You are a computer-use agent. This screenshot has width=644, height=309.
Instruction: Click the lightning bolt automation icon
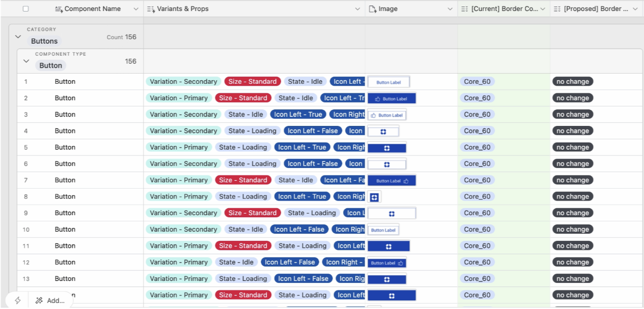point(18,300)
